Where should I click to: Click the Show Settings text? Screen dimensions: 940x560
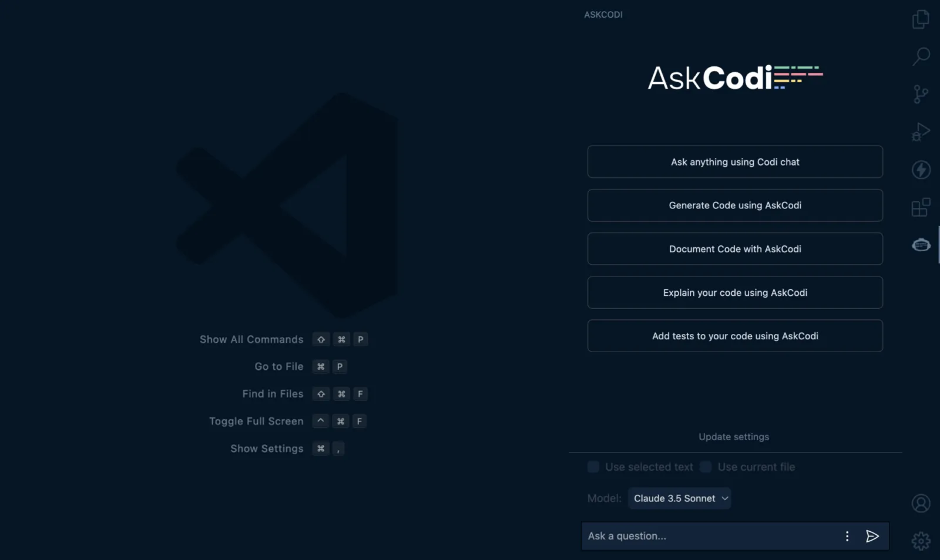(x=267, y=448)
